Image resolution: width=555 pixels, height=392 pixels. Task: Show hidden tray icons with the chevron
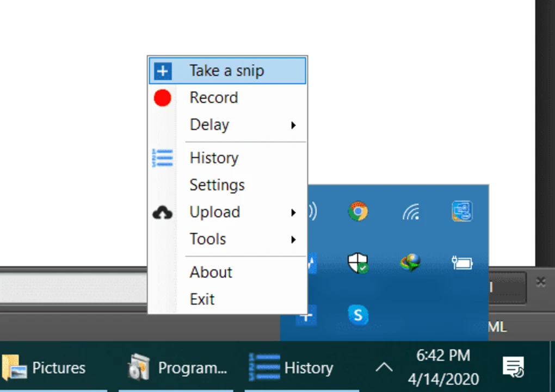(385, 368)
